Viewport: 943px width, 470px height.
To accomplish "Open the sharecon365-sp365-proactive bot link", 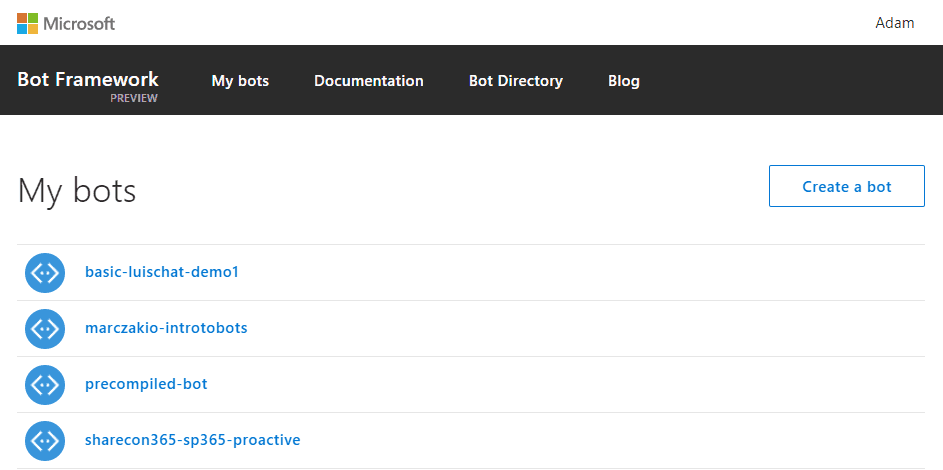I will tap(192, 440).
